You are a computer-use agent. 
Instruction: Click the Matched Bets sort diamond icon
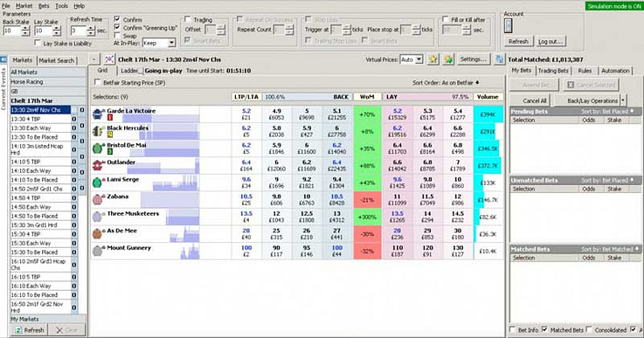click(637, 249)
